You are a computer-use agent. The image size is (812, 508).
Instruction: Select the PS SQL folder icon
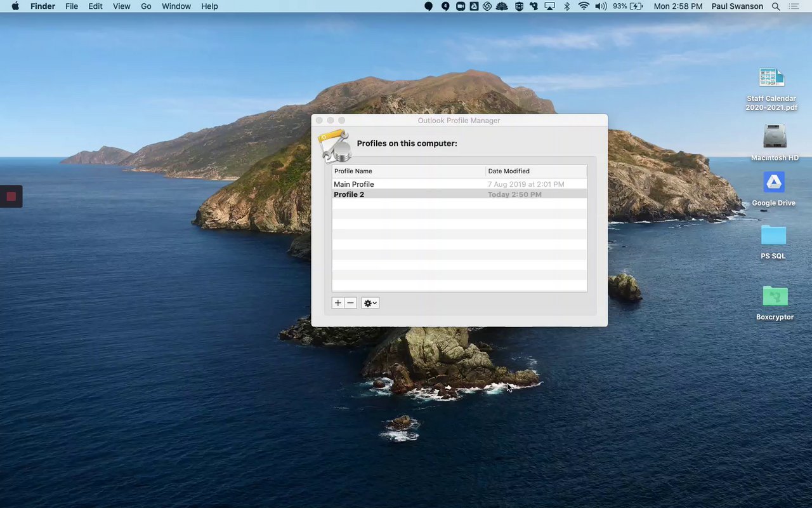(773, 236)
